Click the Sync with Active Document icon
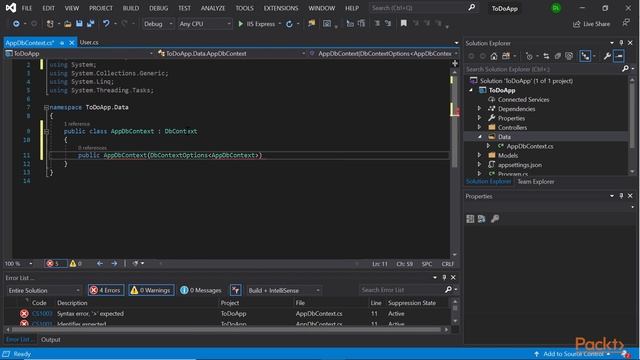640x360 pixels. (x=546, y=56)
